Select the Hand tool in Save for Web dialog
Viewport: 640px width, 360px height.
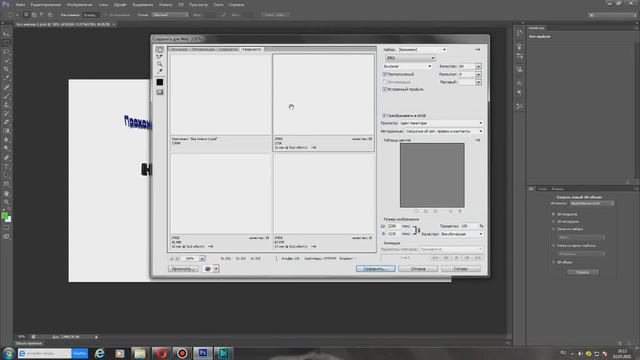pyautogui.click(x=160, y=50)
